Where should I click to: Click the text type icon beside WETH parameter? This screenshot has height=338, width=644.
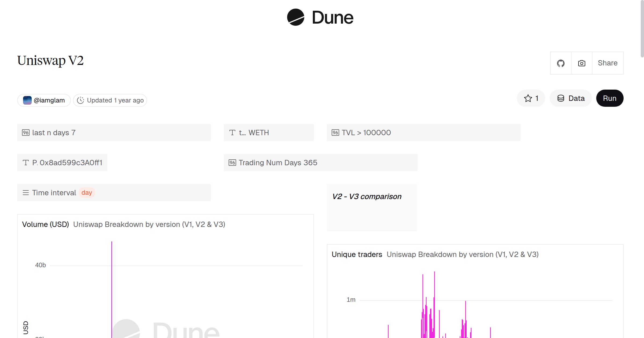click(x=232, y=133)
